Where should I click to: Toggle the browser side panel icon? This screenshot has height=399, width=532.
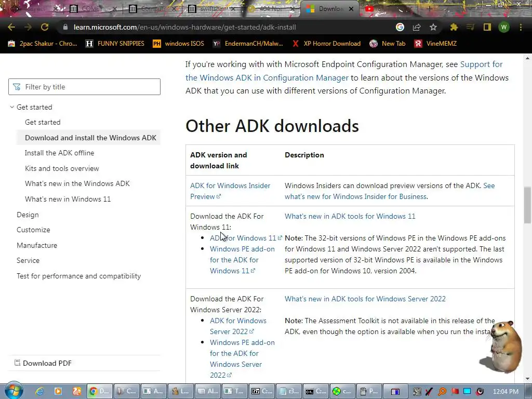(x=487, y=27)
